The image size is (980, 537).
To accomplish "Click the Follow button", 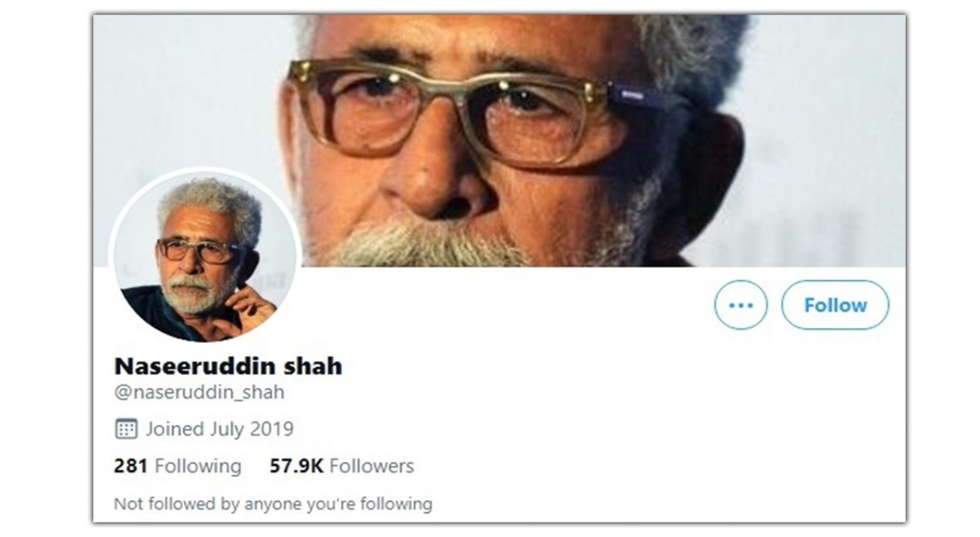I will [835, 305].
